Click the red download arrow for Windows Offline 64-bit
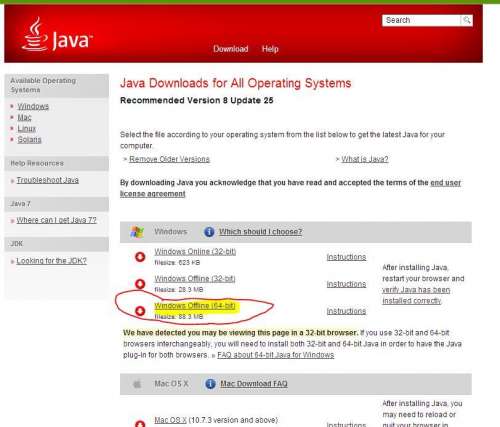The width and height of the screenshot is (500, 427). point(140,311)
